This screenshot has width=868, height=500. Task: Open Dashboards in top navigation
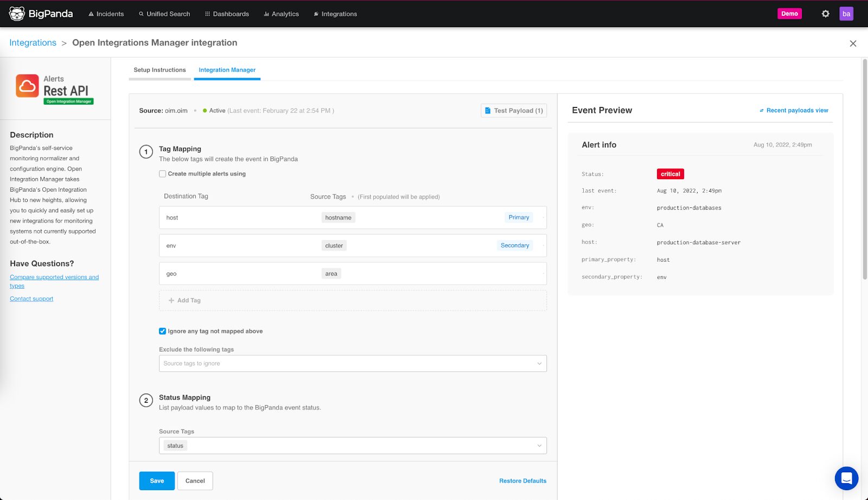(x=227, y=14)
